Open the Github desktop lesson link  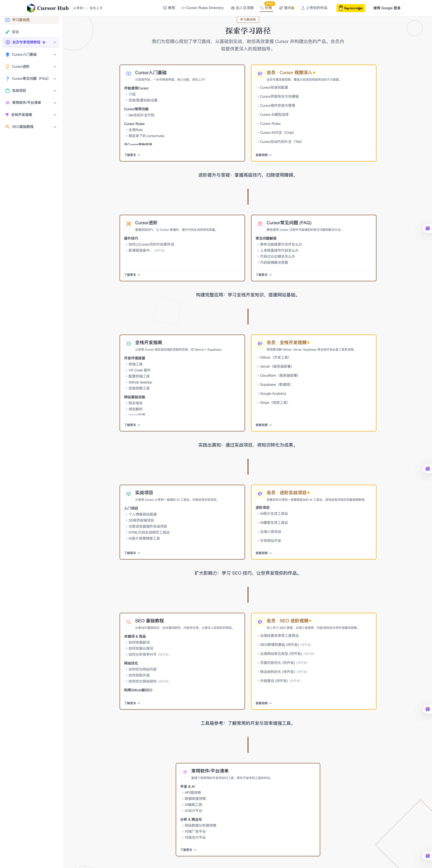[140, 382]
